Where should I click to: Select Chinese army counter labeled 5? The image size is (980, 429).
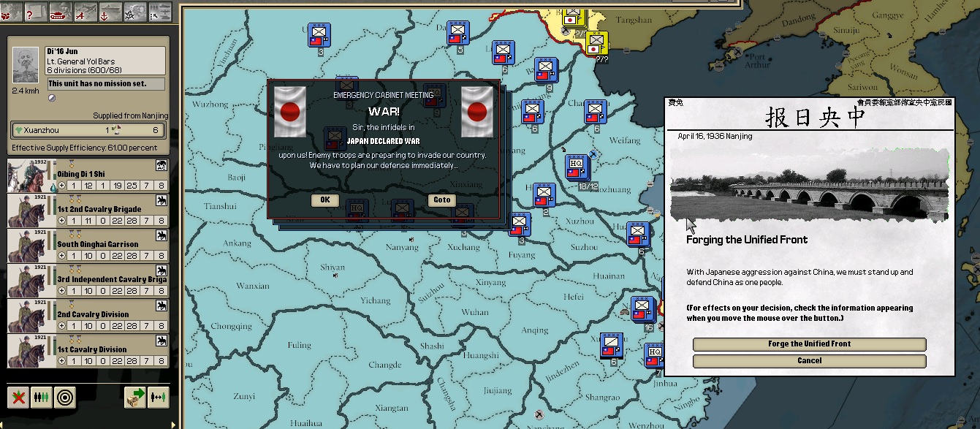point(458,34)
